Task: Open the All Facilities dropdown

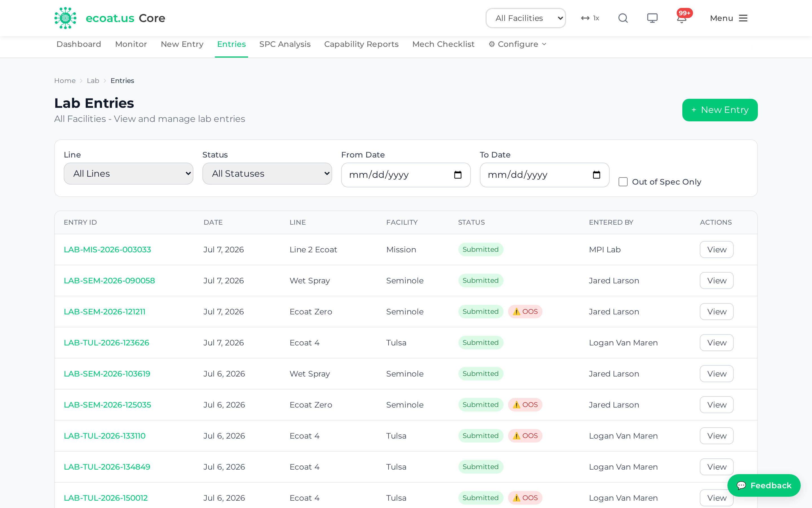Action: tap(526, 18)
